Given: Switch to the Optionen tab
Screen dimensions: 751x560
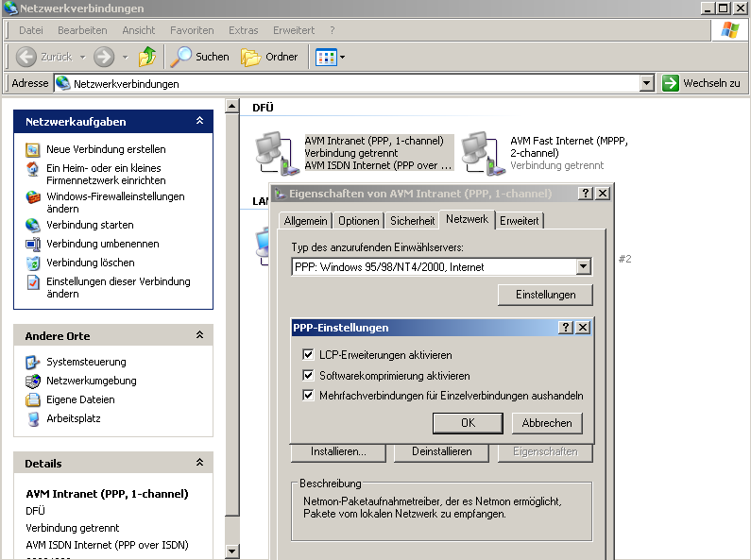Looking at the screenshot, I should click(358, 221).
